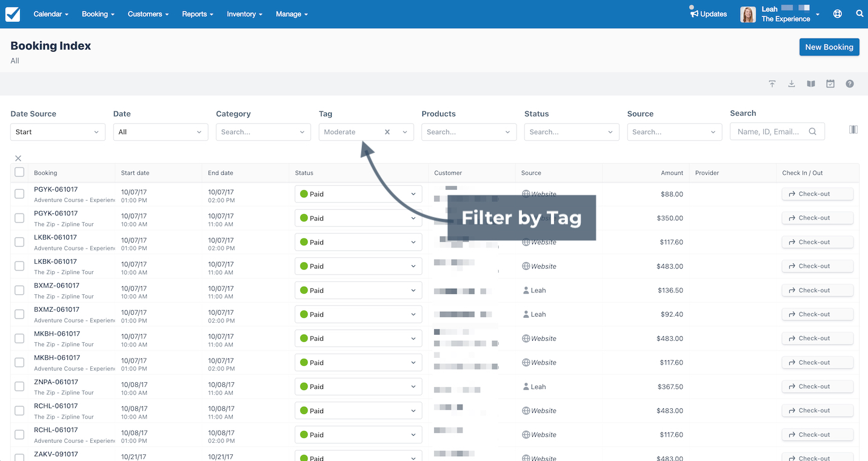The image size is (868, 461).
Task: Click the Customer column header
Action: pyautogui.click(x=448, y=173)
